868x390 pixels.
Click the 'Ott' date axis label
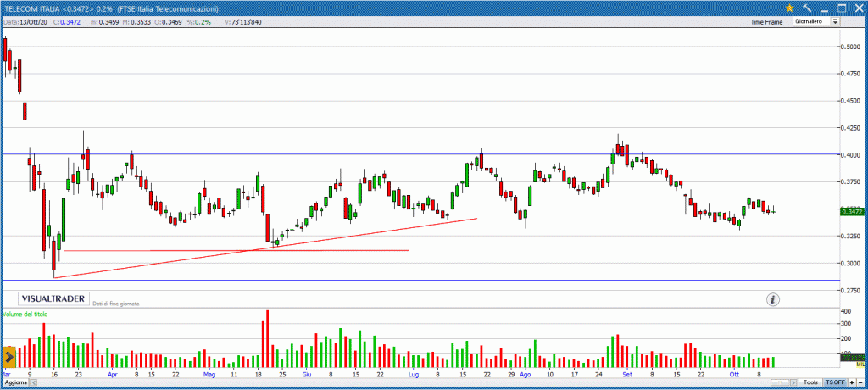(735, 375)
